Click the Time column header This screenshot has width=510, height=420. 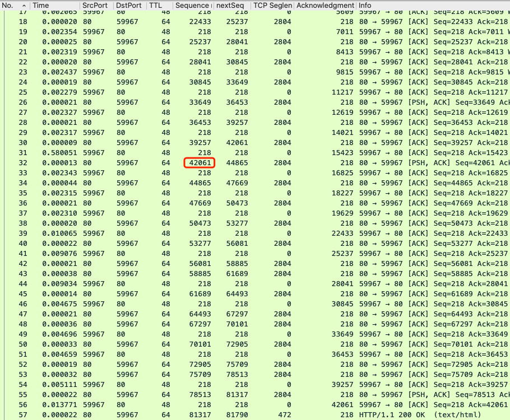[x=53, y=5]
